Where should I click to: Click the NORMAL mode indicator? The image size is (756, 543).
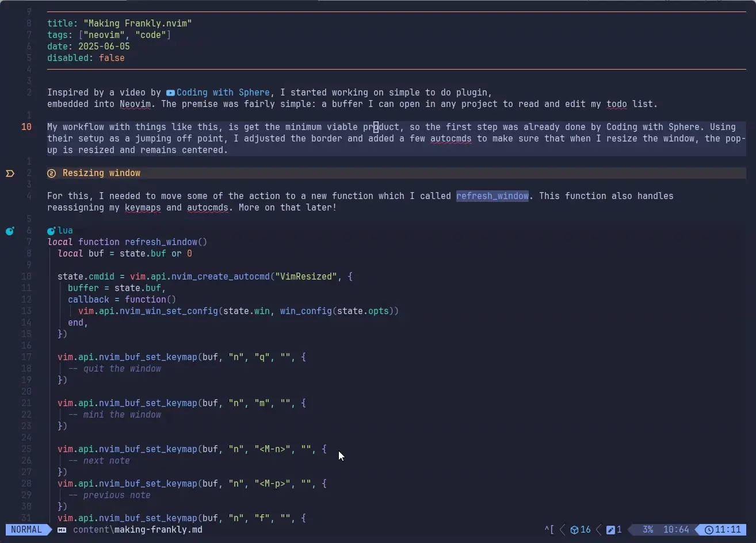[26, 530]
